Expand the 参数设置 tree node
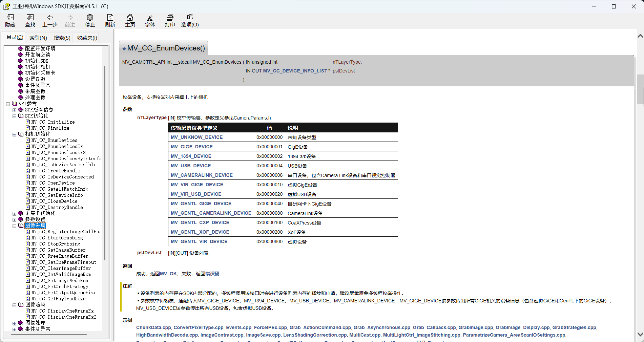 [x=14, y=220]
